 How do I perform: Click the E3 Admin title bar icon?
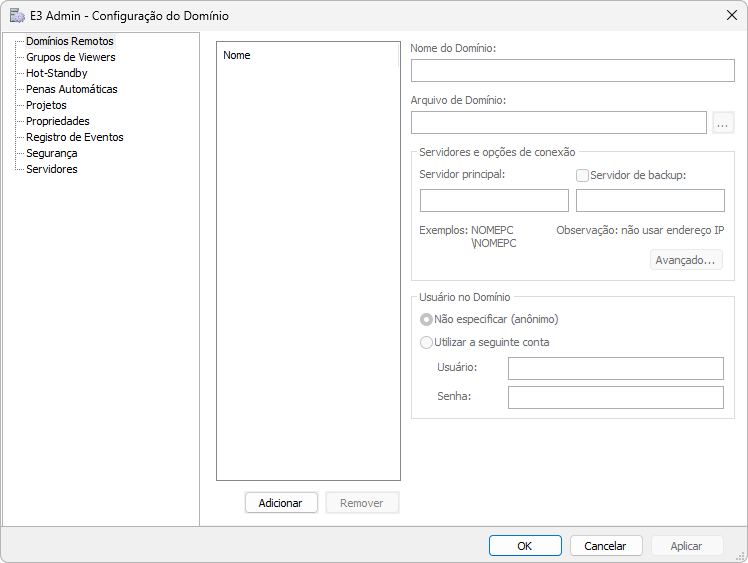click(x=17, y=15)
